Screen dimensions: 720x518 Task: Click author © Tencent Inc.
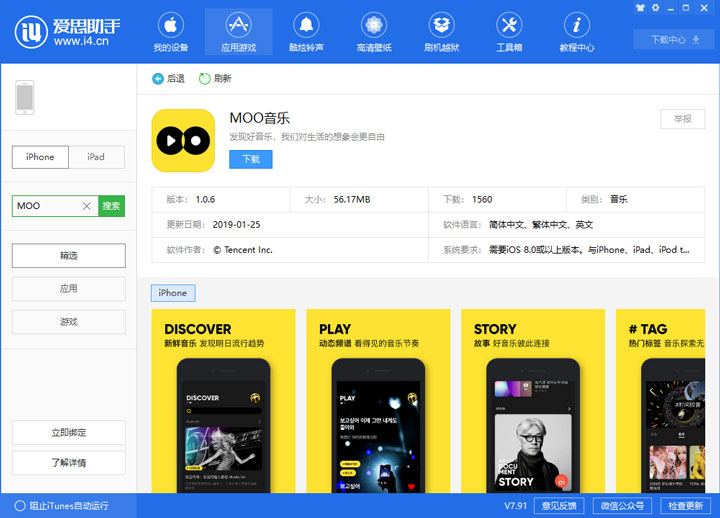(243, 250)
